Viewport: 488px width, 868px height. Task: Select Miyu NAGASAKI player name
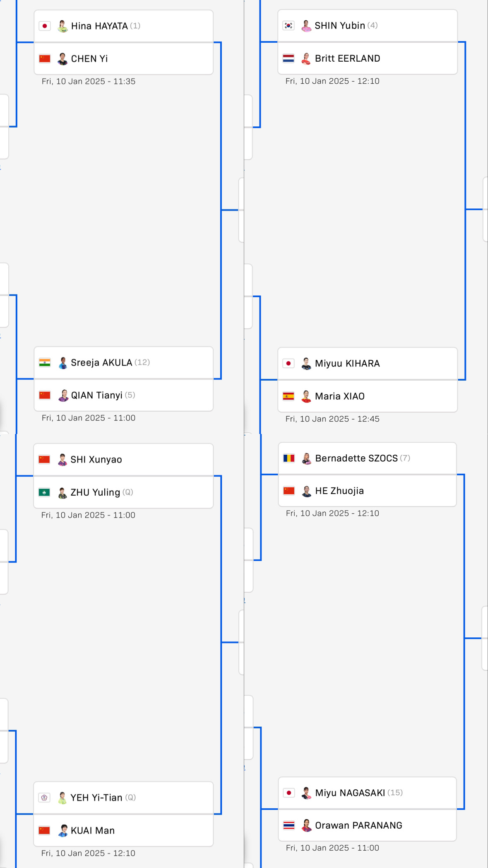(x=350, y=793)
